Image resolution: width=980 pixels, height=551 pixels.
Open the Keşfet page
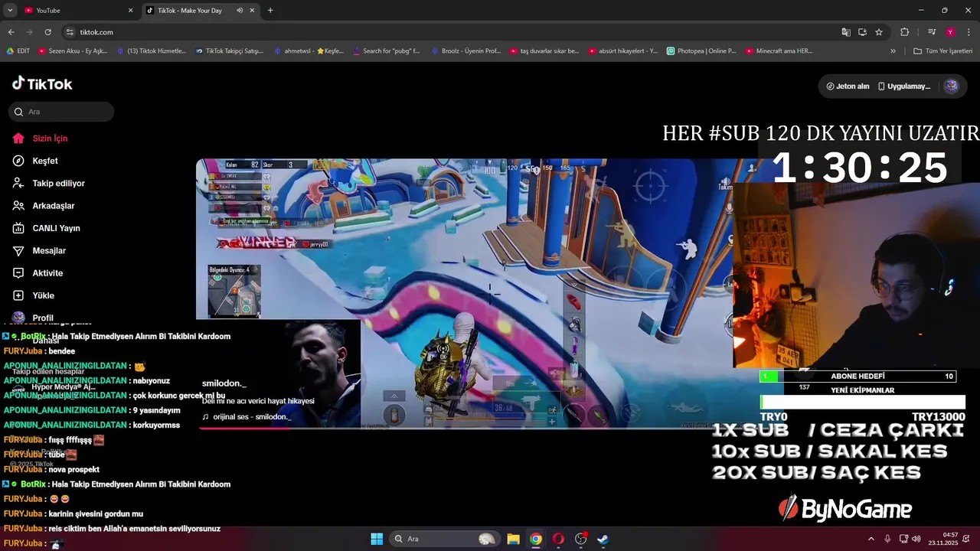click(45, 161)
